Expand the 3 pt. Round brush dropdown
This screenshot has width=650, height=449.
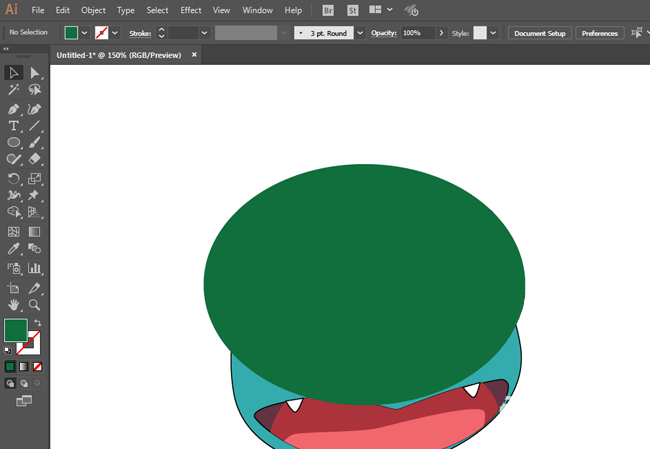360,33
